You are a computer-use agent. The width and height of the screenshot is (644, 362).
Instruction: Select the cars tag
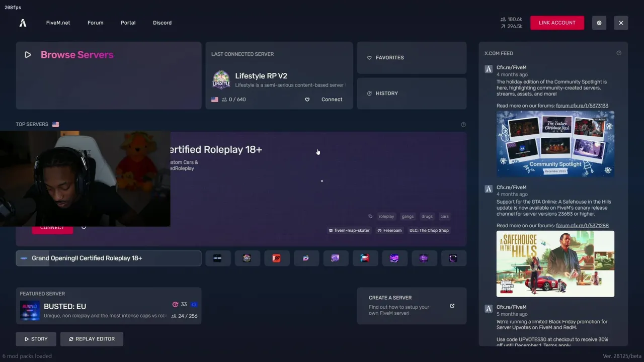tap(445, 216)
